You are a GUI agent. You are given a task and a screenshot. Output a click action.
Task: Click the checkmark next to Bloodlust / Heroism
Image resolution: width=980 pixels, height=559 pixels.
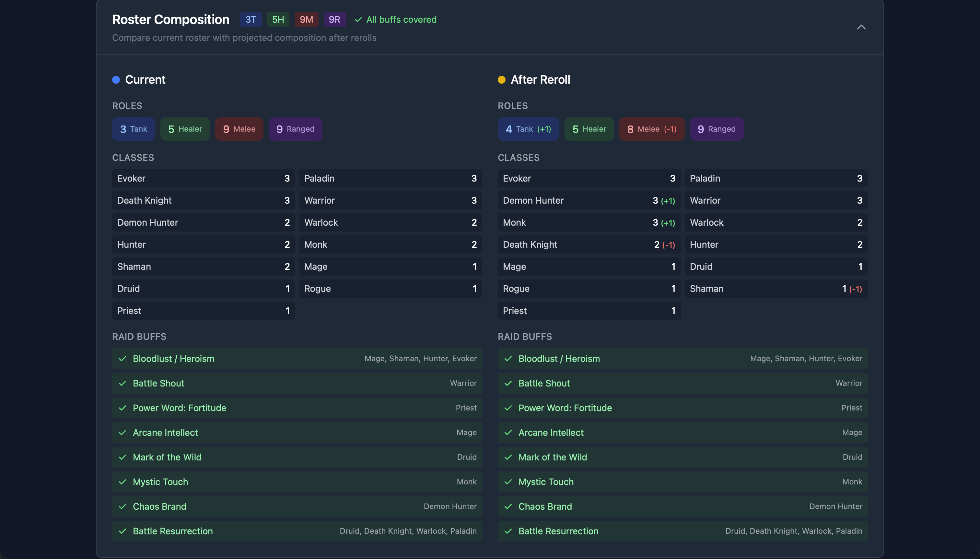(x=122, y=359)
